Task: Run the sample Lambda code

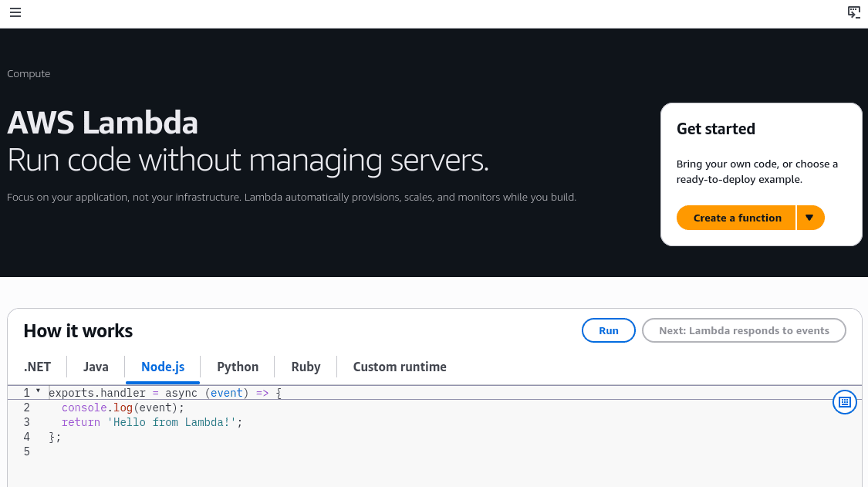Action: 609,330
